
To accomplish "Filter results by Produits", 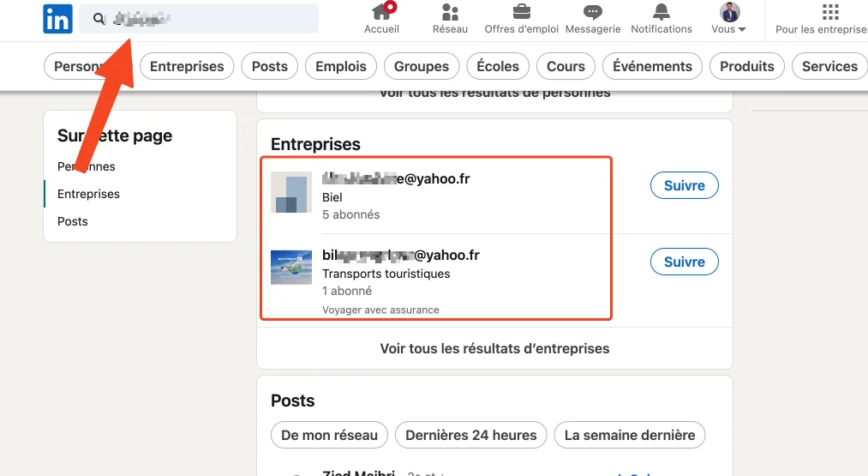I will 747,67.
